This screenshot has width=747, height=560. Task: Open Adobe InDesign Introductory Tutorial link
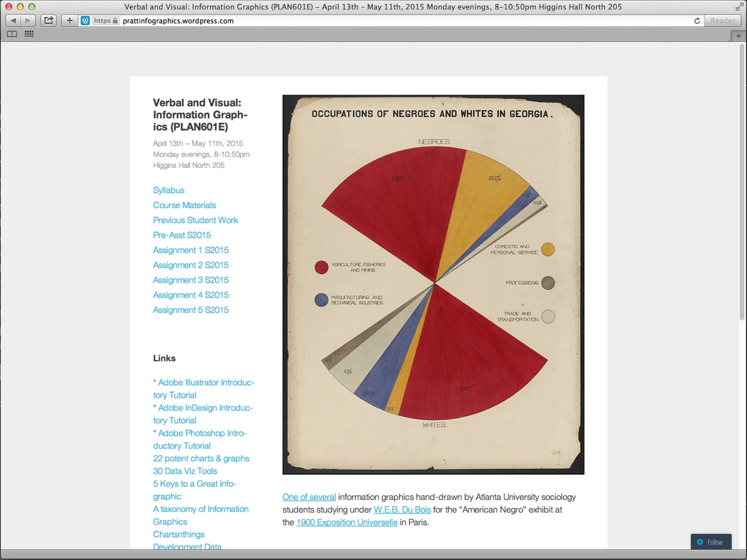(x=203, y=414)
